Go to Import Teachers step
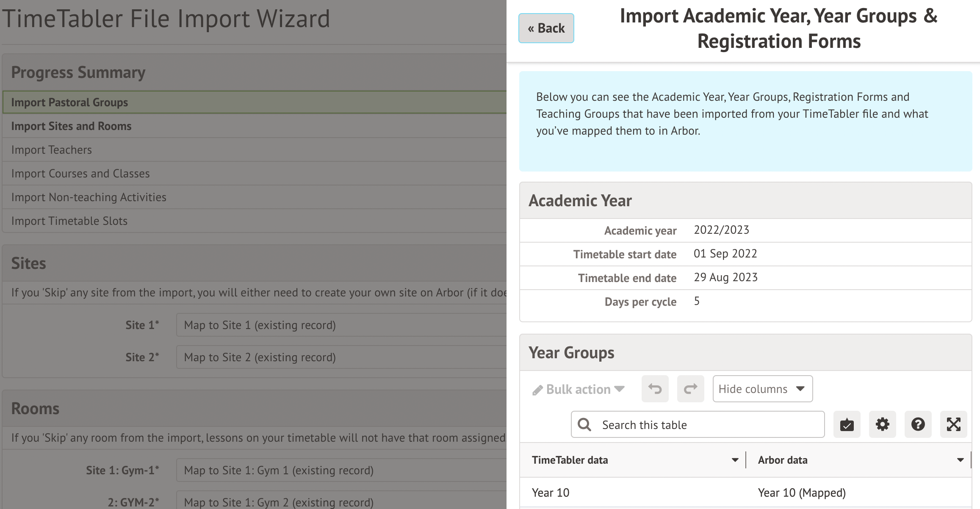Screen dimensions: 980x509 [x=51, y=150]
